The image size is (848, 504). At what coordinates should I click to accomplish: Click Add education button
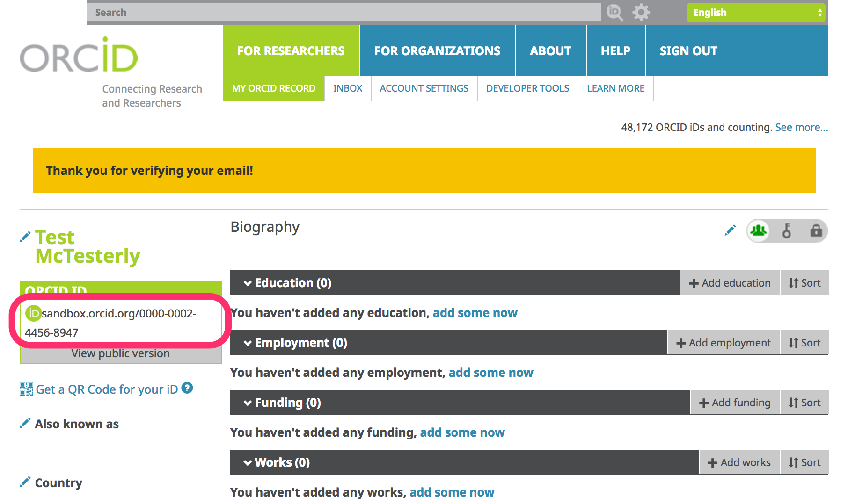730,283
